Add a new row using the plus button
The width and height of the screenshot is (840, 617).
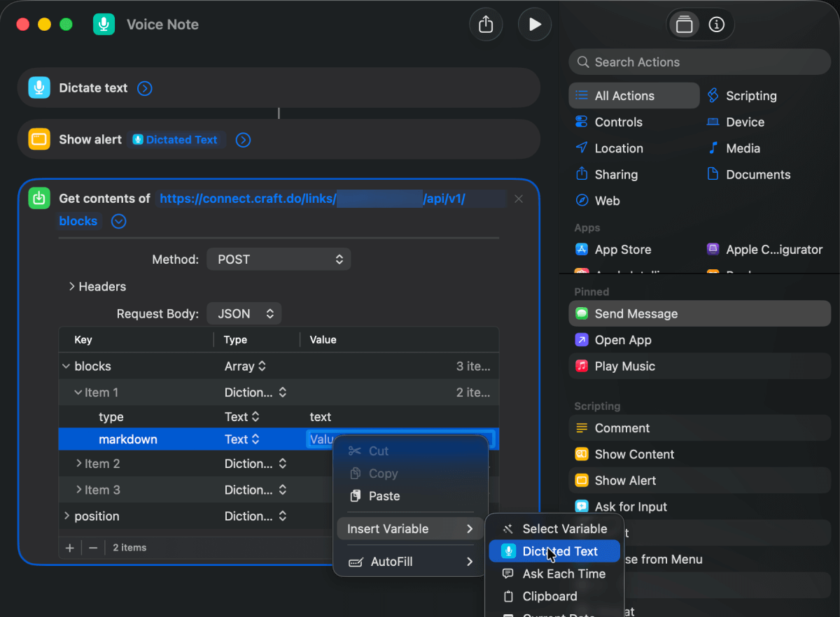(x=69, y=548)
